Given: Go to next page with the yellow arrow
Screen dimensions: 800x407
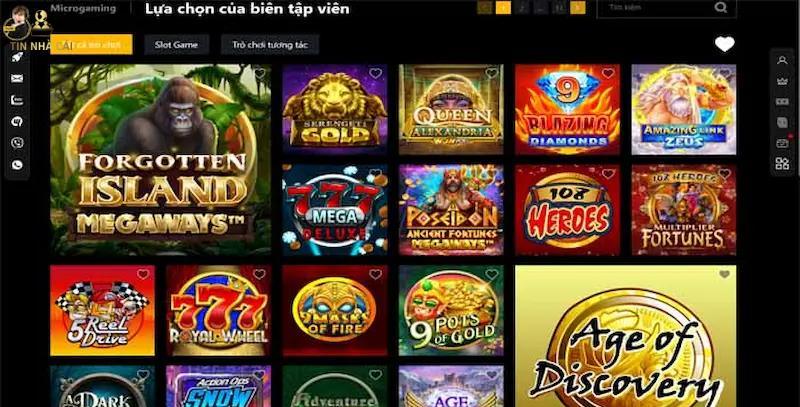Looking at the screenshot, I should tap(578, 7).
